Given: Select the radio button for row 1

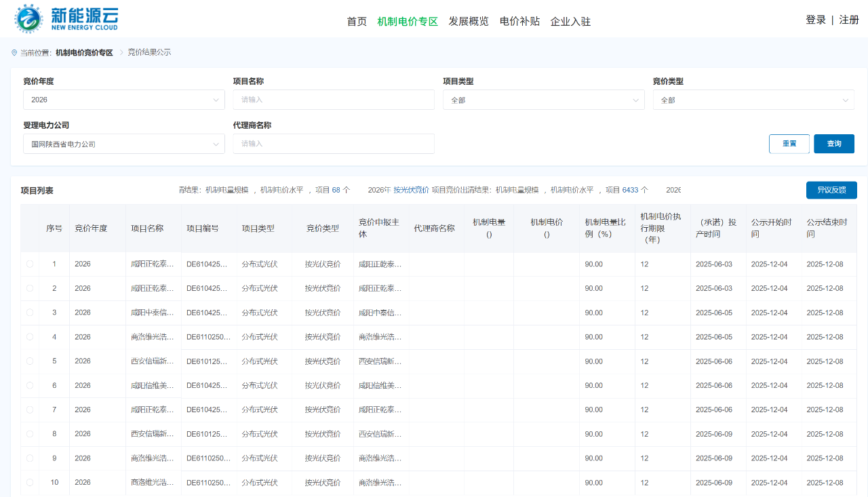Looking at the screenshot, I should [30, 264].
